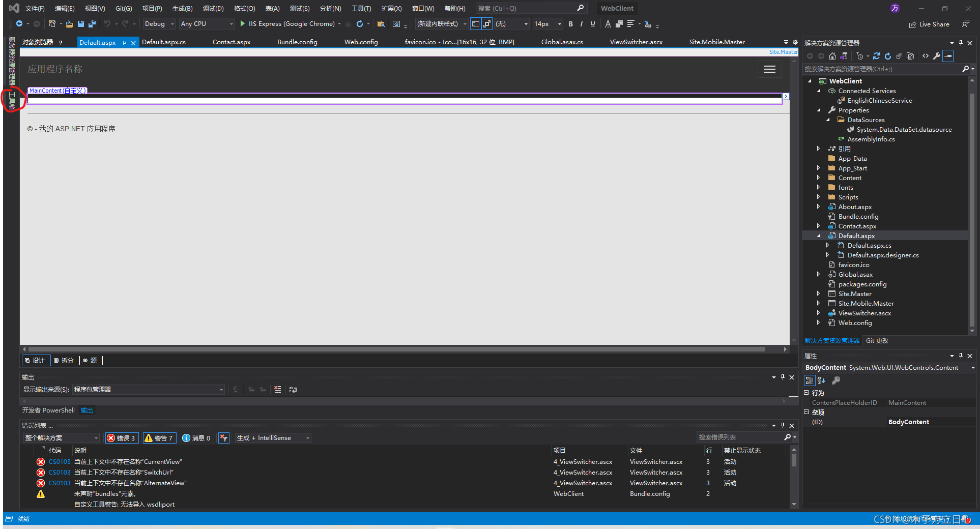Click the background color icon in formatting toolbar
Viewport: 980px width, 529px height.
point(619,24)
